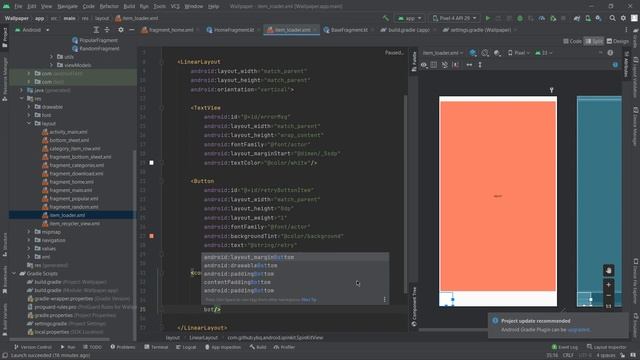Open IDE settings gear in main toolbar
This screenshot has height=360, width=640.
[623, 18]
